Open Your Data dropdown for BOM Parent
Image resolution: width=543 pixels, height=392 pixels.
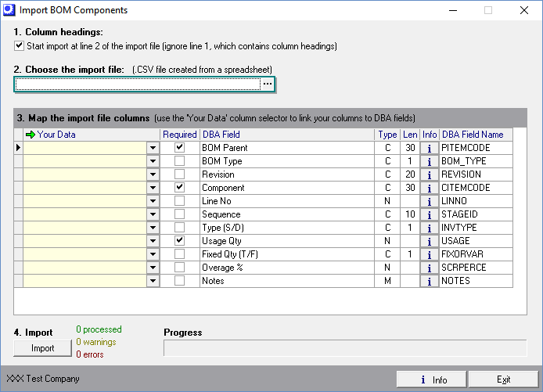(x=153, y=148)
